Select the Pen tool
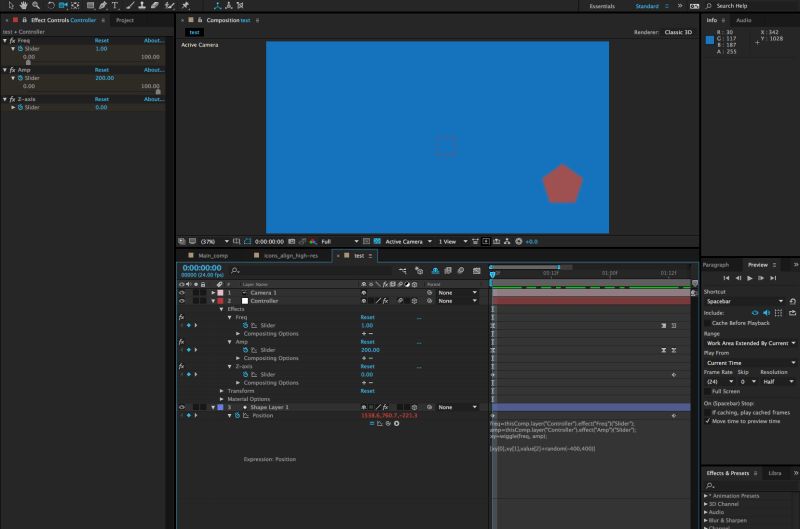The image size is (800, 529). [103, 5]
